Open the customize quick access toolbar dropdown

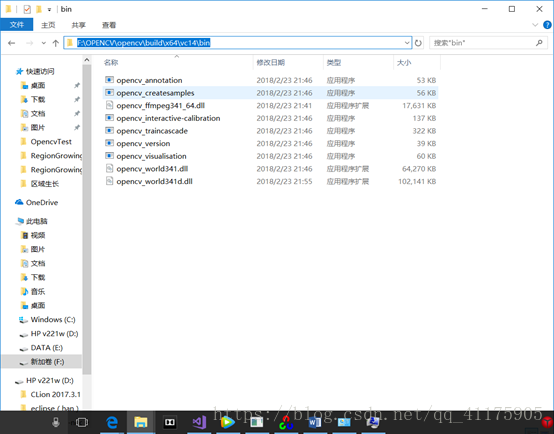[x=49, y=10]
